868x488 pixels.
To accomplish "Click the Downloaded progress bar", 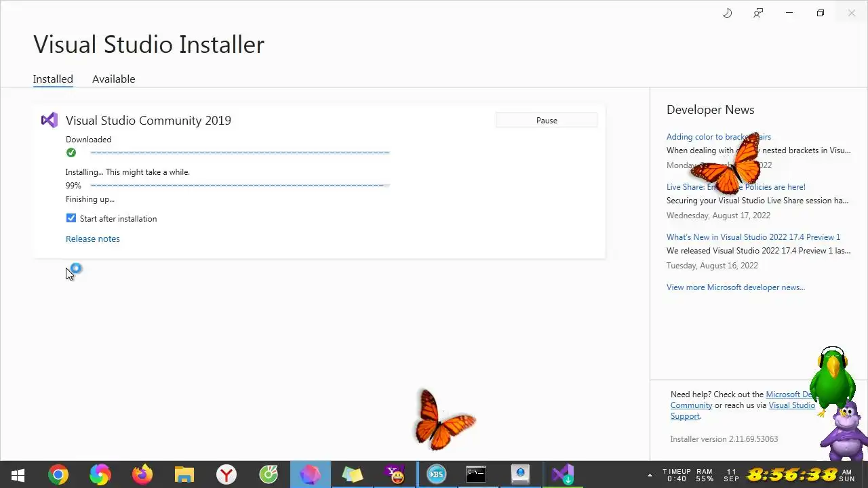I will click(x=240, y=152).
